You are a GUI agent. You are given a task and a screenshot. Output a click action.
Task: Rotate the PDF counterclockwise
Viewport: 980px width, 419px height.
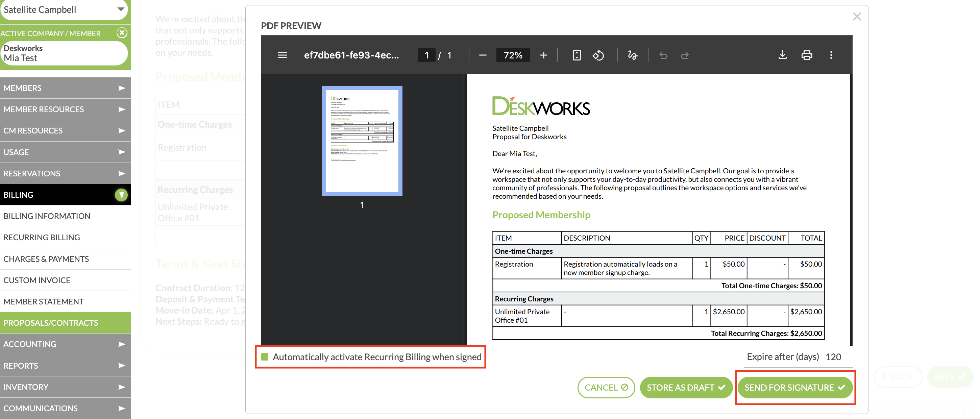[x=598, y=55]
